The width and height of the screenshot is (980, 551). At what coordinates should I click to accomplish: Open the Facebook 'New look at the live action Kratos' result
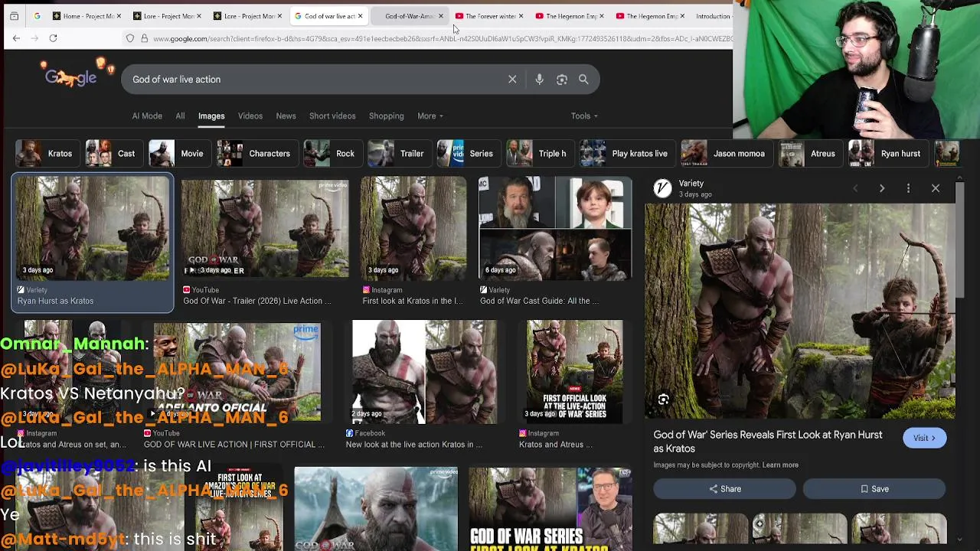pos(424,372)
